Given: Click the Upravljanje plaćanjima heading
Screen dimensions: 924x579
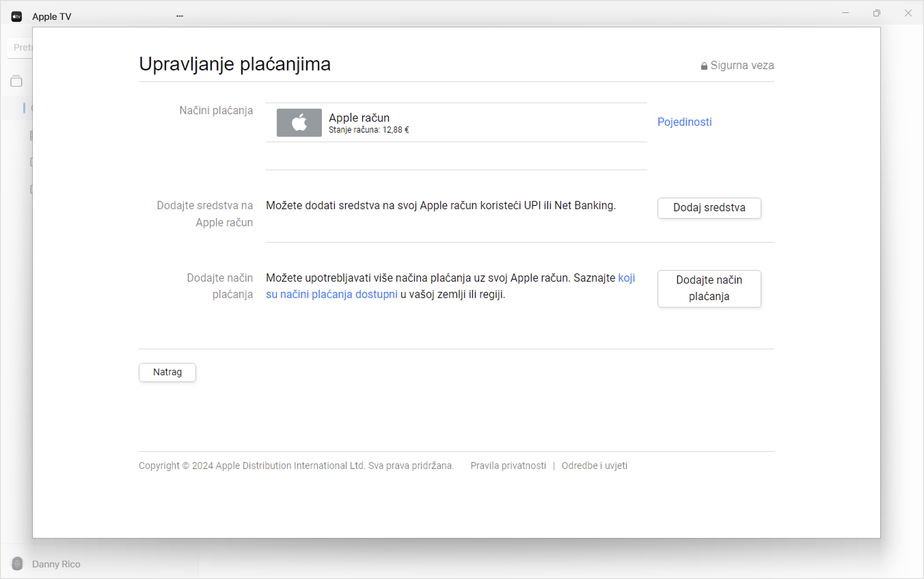Looking at the screenshot, I should click(234, 64).
